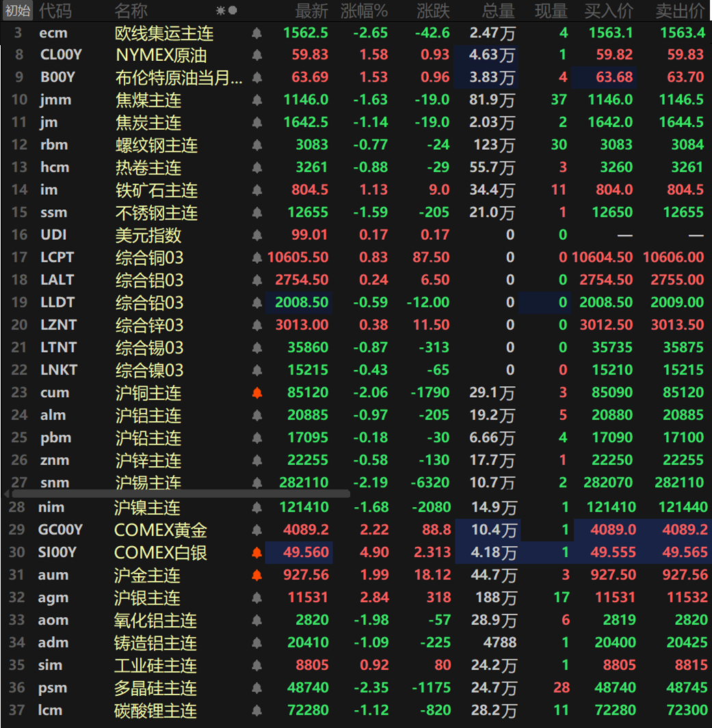Toggle alert bell for 多晶硅主连

tap(257, 688)
